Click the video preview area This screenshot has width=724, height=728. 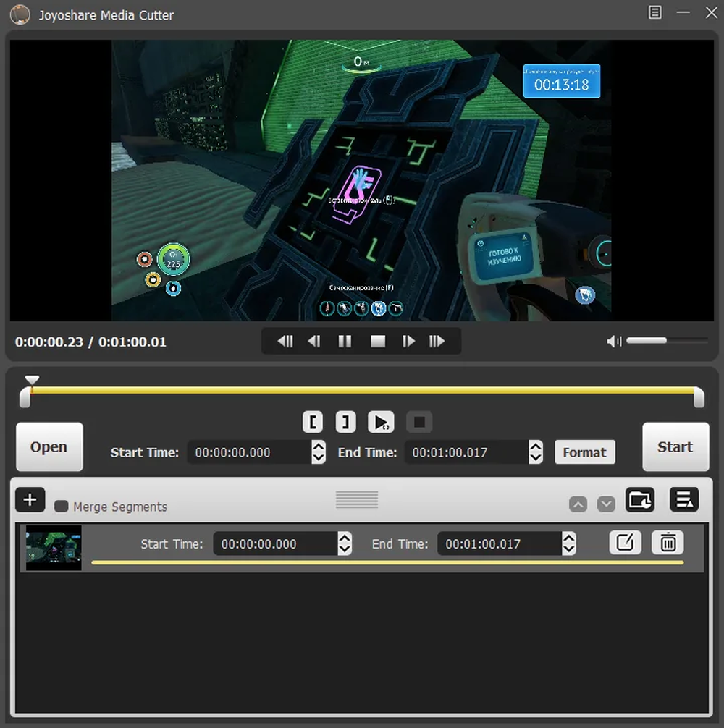pos(362,180)
